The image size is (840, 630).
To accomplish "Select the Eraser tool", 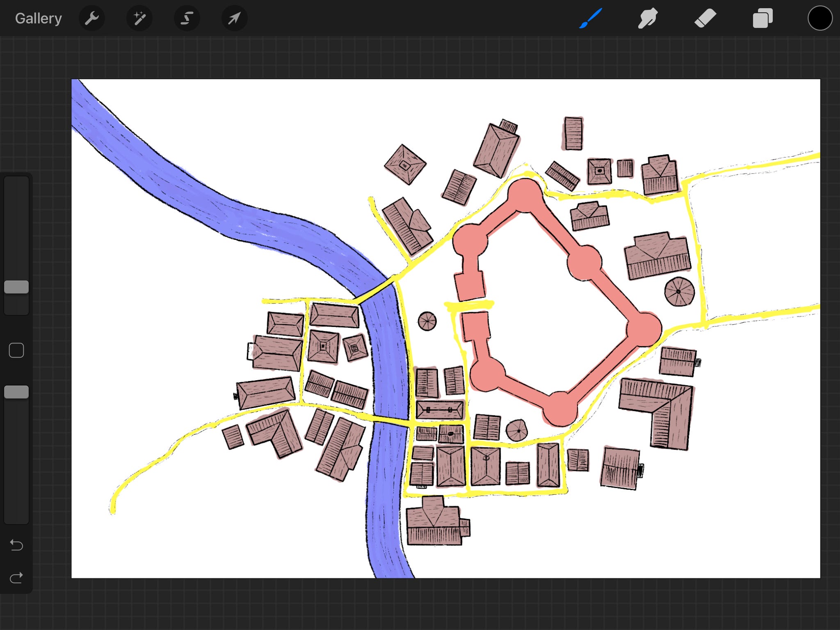I will (705, 18).
